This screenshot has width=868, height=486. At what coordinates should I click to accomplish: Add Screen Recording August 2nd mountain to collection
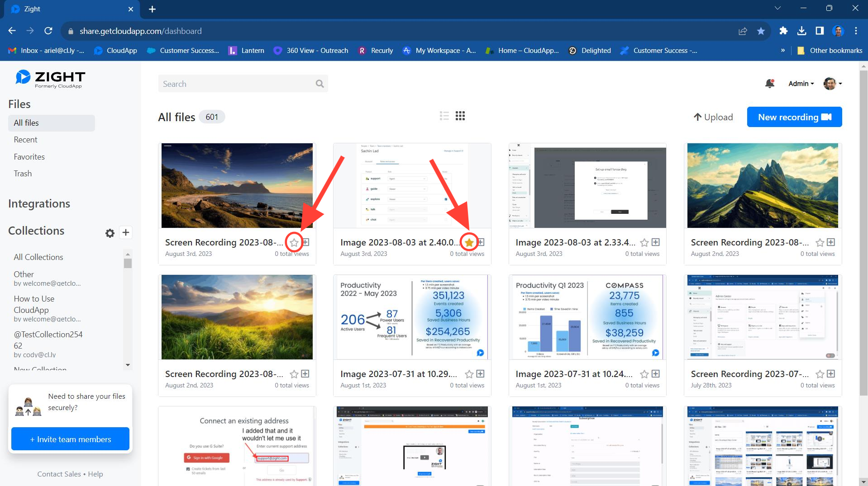pos(831,242)
